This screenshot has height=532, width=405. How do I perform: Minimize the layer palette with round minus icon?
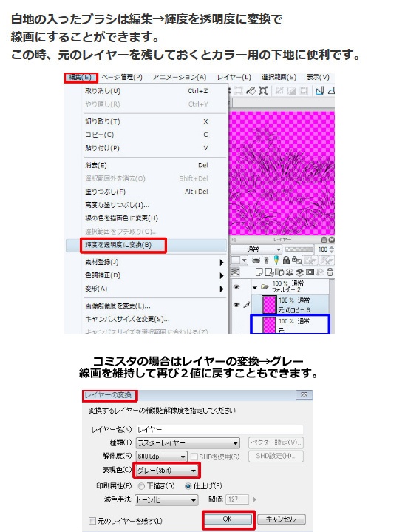coord(324,240)
